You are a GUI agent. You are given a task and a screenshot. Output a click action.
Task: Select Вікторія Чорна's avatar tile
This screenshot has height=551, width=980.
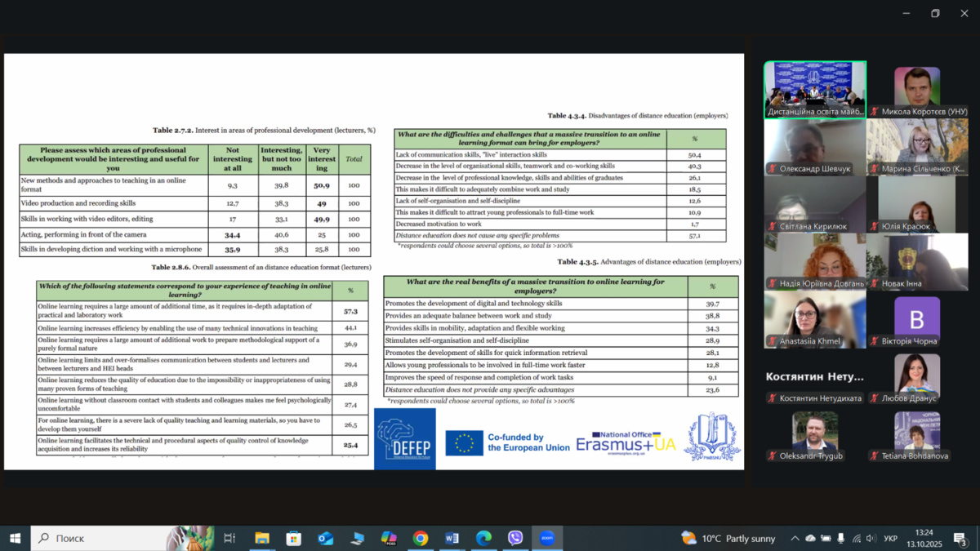point(917,319)
